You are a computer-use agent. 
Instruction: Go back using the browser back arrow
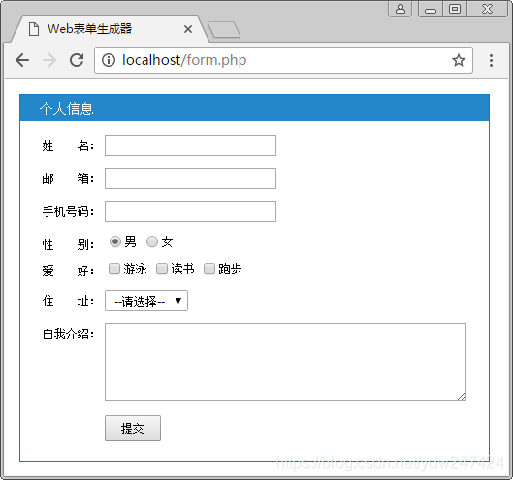click(x=22, y=60)
